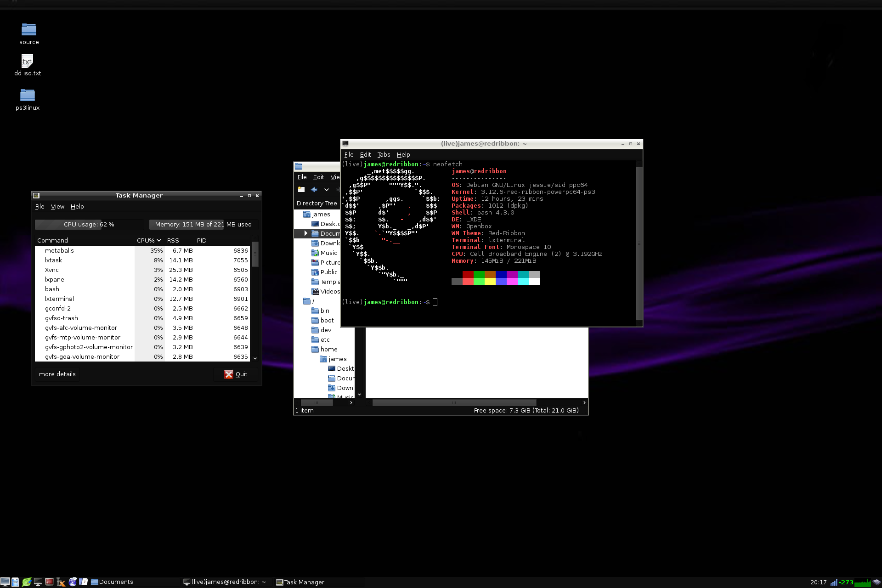Launch the red terminal taskbar icon

(50, 582)
